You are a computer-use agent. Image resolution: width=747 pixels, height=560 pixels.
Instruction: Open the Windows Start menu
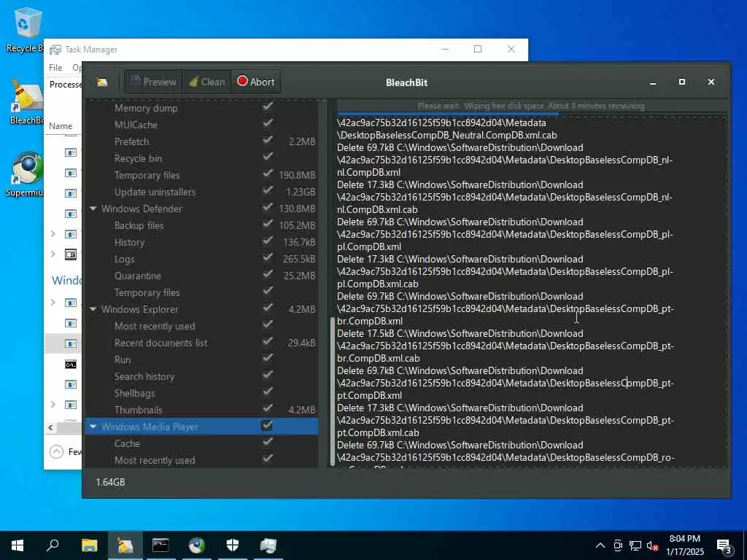(18, 545)
